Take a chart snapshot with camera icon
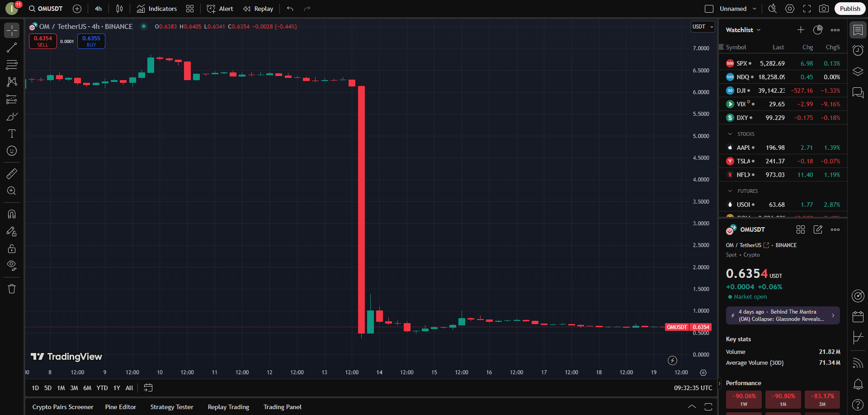This screenshot has width=868, height=415. click(824, 9)
